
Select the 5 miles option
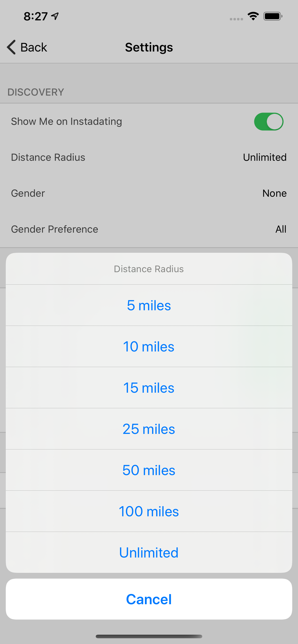149,305
